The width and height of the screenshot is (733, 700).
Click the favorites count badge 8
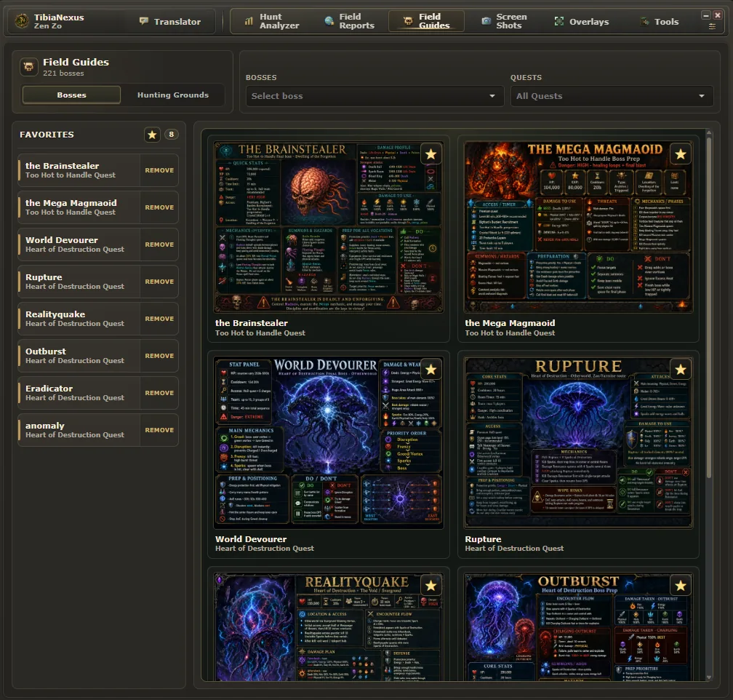(171, 135)
